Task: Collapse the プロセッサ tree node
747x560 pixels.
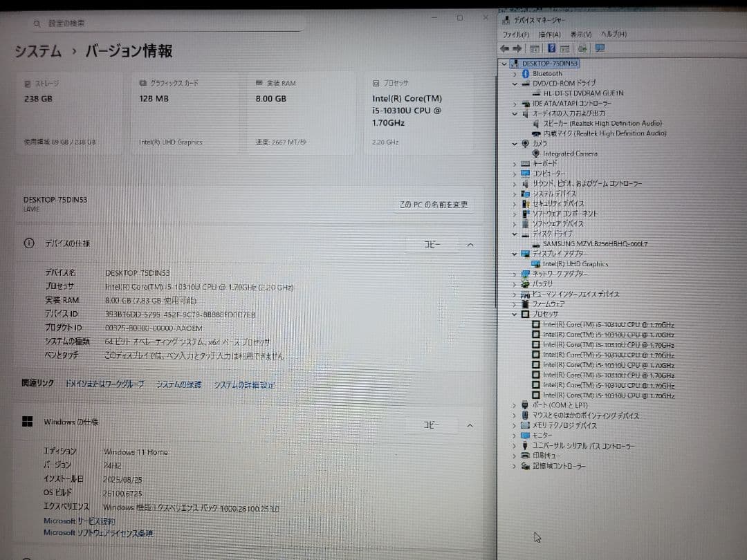Action: [x=513, y=314]
